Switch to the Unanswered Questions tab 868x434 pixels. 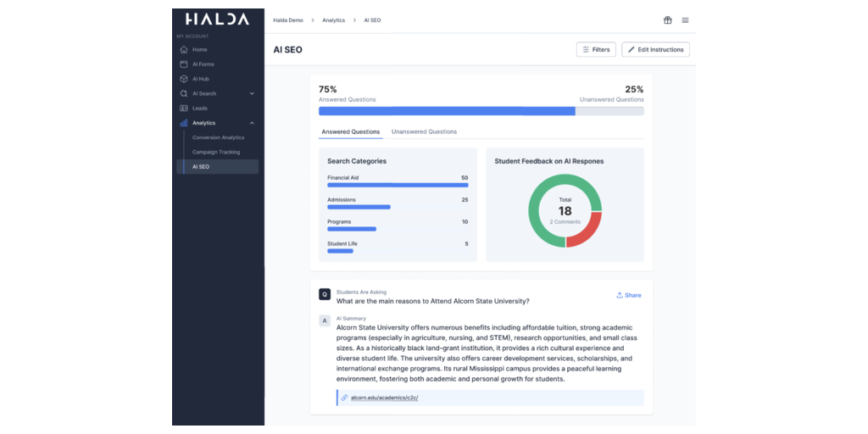[424, 132]
